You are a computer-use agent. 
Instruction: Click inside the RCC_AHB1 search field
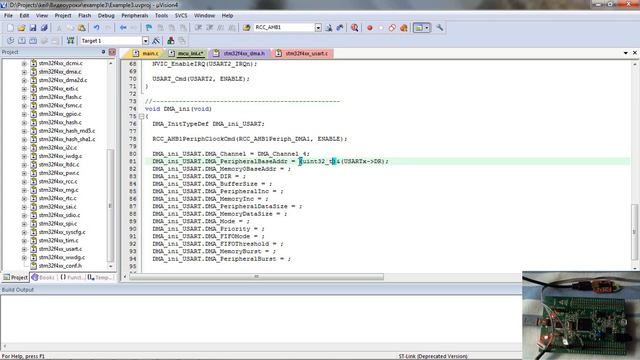click(284, 28)
